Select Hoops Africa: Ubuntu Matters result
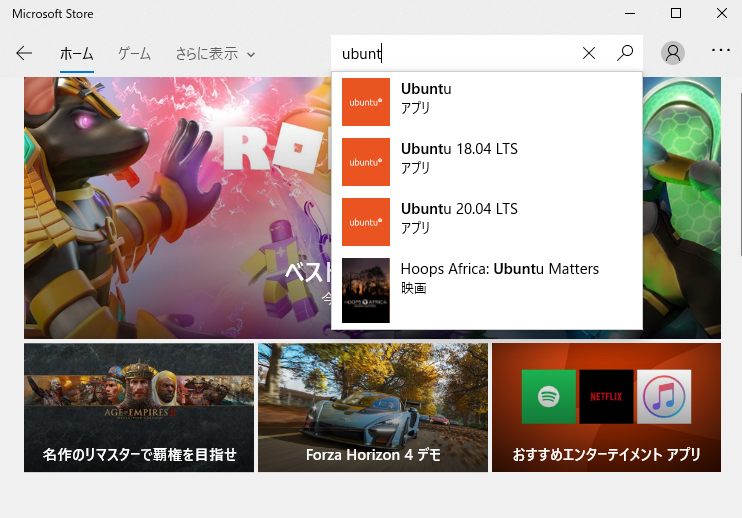Screen dimensions: 742x518 point(487,290)
